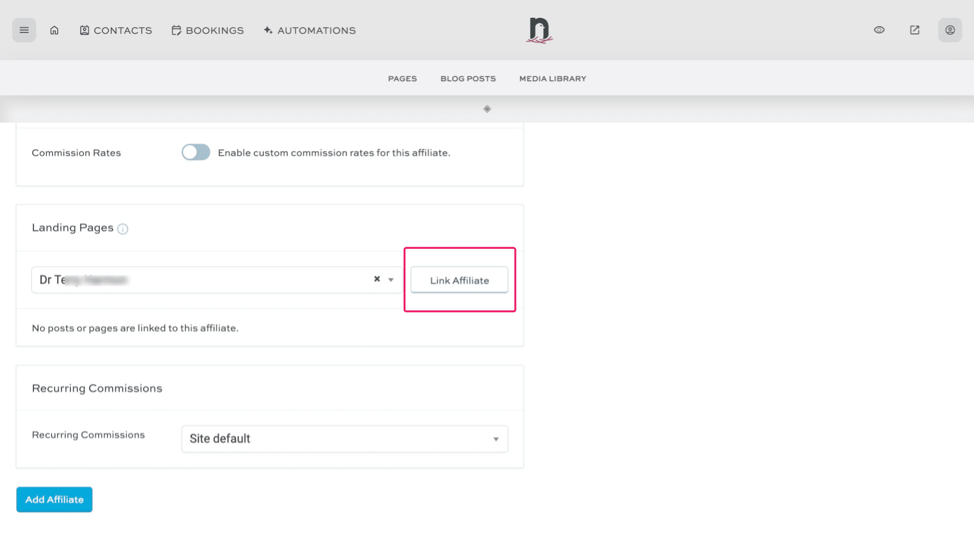Click the diamond collapse handle below tabs
This screenshot has height=560, width=974.
pos(487,109)
